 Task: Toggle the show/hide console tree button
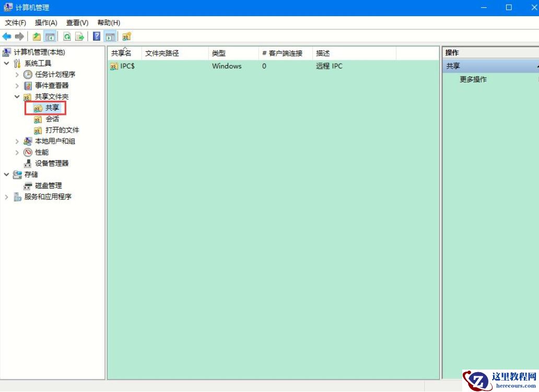50,37
